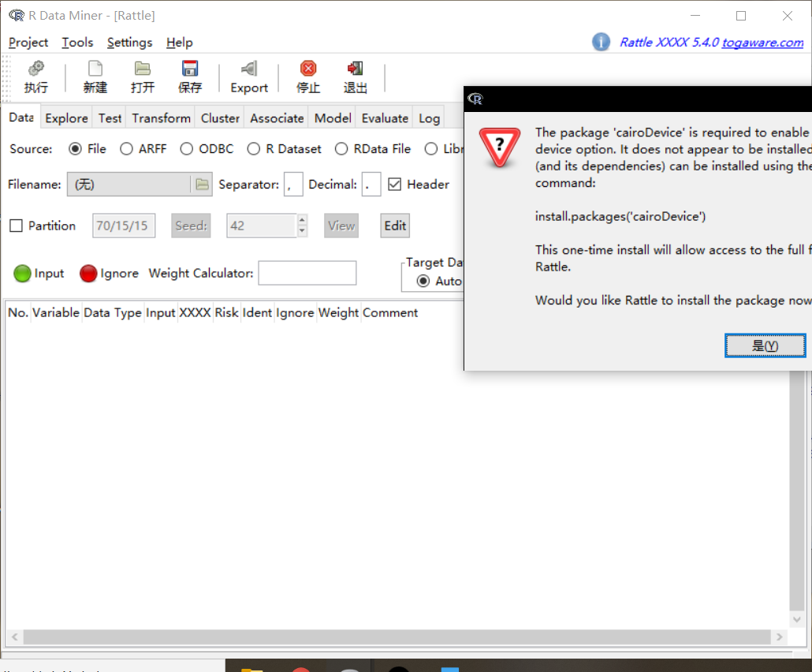812x672 pixels.
Task: Switch to the Evaluate tab
Action: pyautogui.click(x=385, y=118)
